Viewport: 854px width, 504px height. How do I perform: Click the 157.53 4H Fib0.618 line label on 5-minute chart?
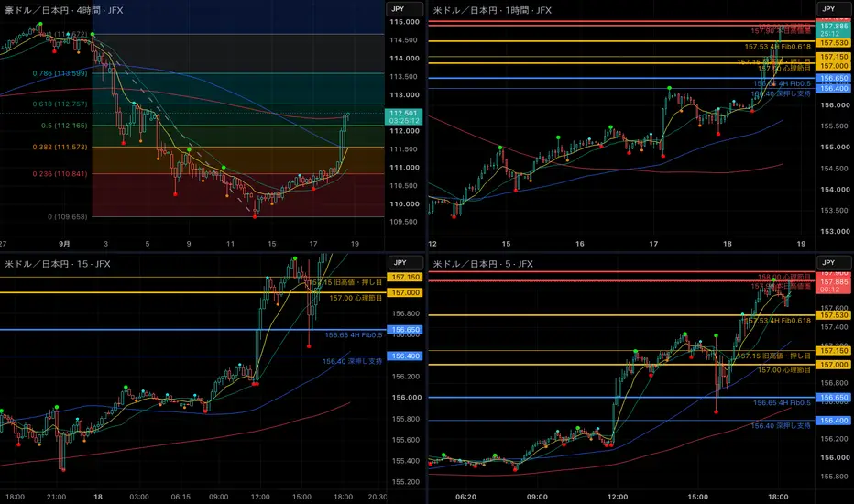point(778,321)
